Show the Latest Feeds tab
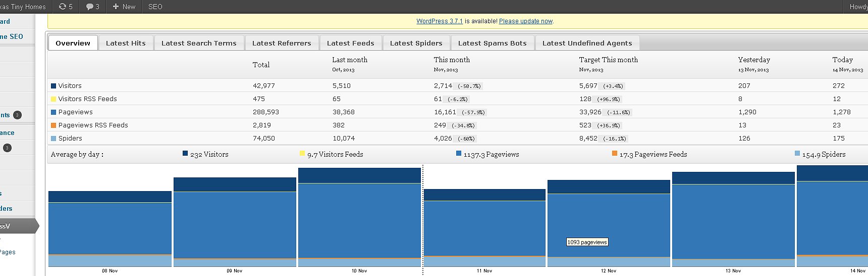Screen dimensions: 868x276 coord(350,43)
